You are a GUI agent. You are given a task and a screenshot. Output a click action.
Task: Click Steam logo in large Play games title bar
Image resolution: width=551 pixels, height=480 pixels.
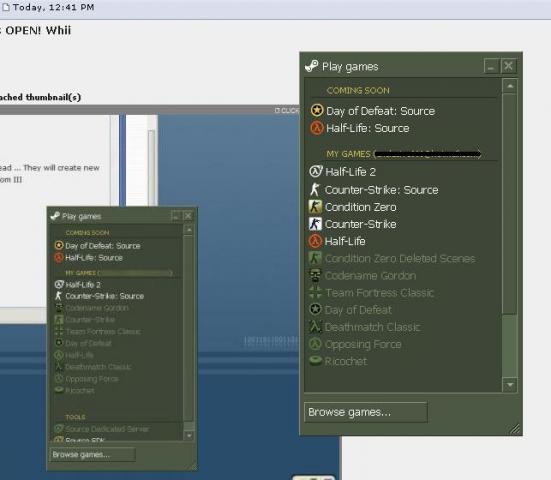point(312,66)
